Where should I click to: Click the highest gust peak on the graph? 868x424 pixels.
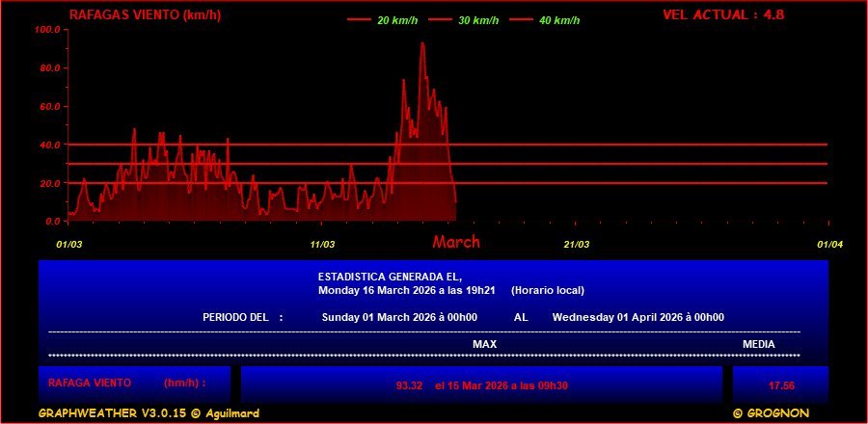(421, 44)
